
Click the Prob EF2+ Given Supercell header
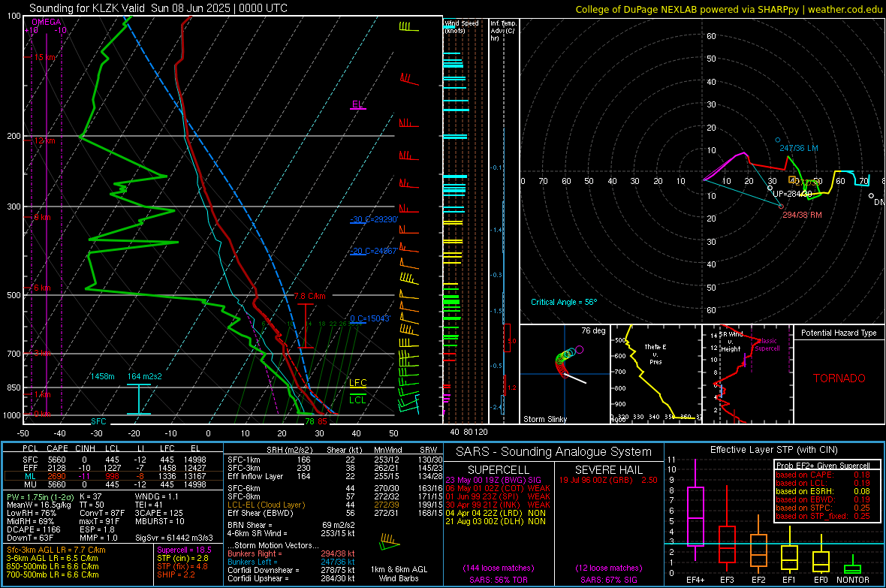[823, 466]
